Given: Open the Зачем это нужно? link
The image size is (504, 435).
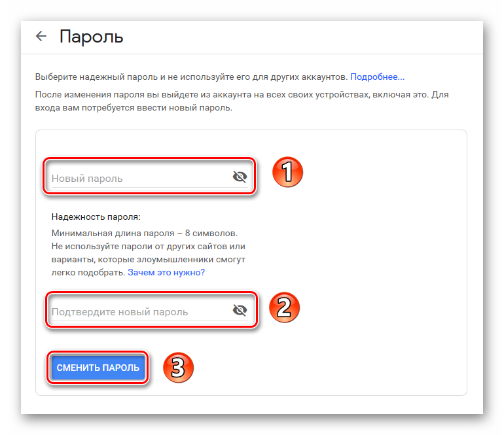Looking at the screenshot, I should coord(166,272).
